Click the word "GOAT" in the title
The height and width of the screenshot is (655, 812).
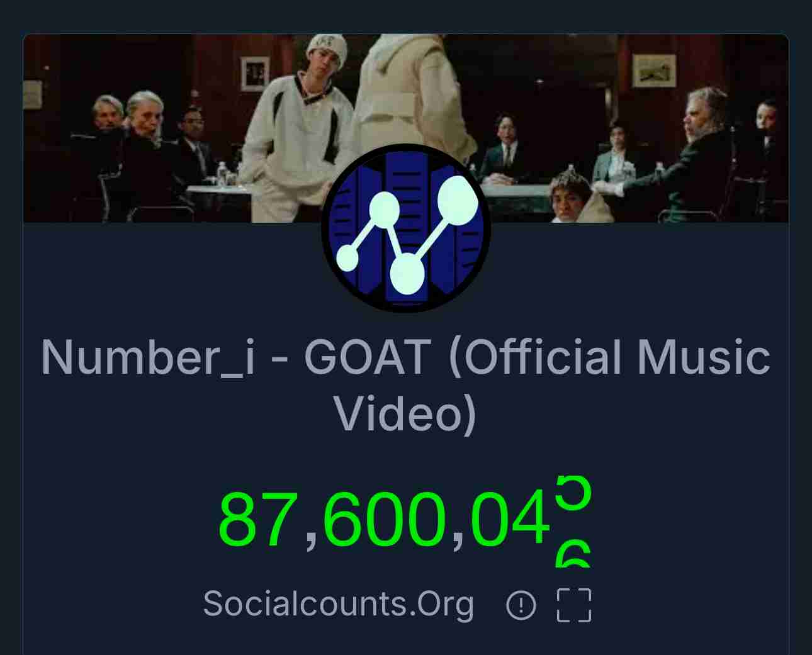click(367, 357)
